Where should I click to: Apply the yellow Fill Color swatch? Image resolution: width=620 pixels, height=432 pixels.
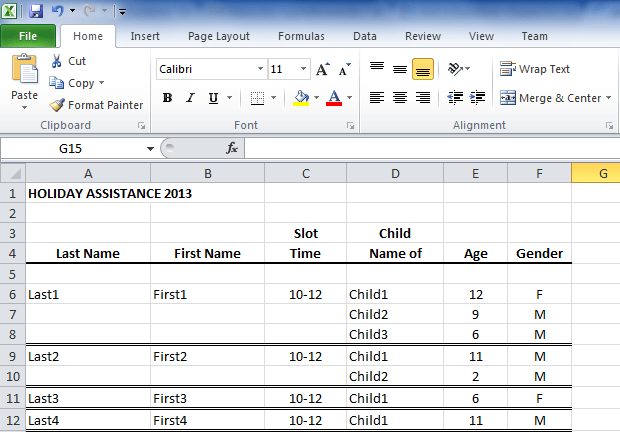(301, 98)
